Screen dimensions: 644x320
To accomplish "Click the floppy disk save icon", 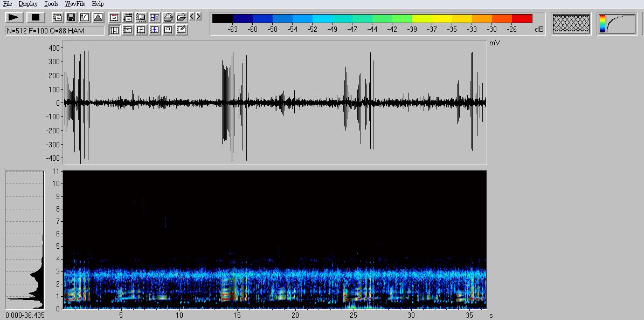I will [71, 17].
